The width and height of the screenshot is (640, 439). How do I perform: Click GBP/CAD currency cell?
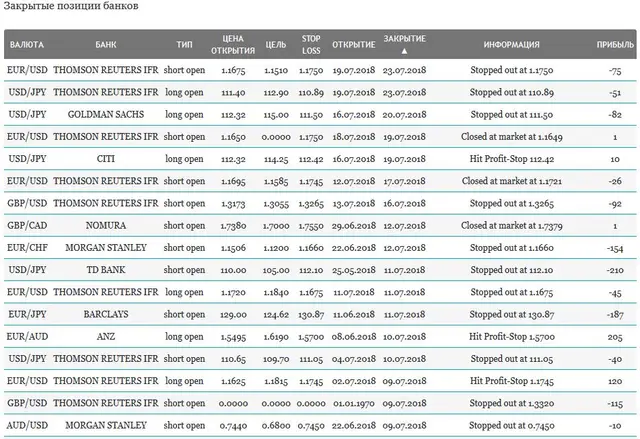tap(27, 225)
